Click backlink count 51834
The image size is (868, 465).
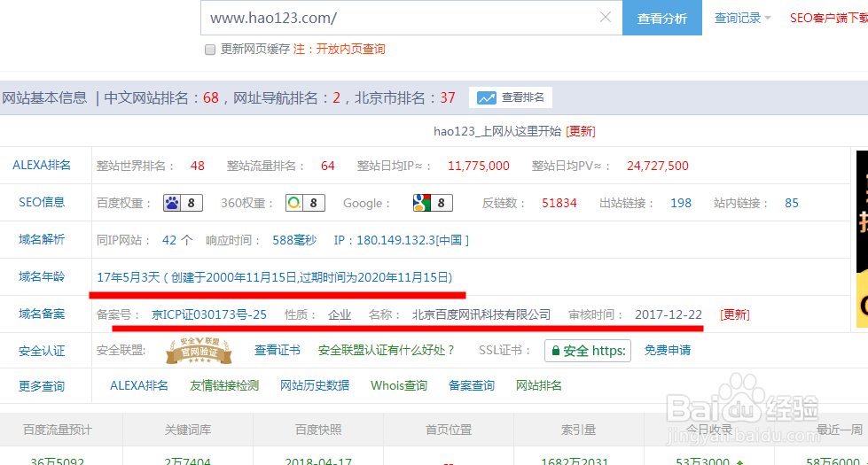pyautogui.click(x=559, y=203)
